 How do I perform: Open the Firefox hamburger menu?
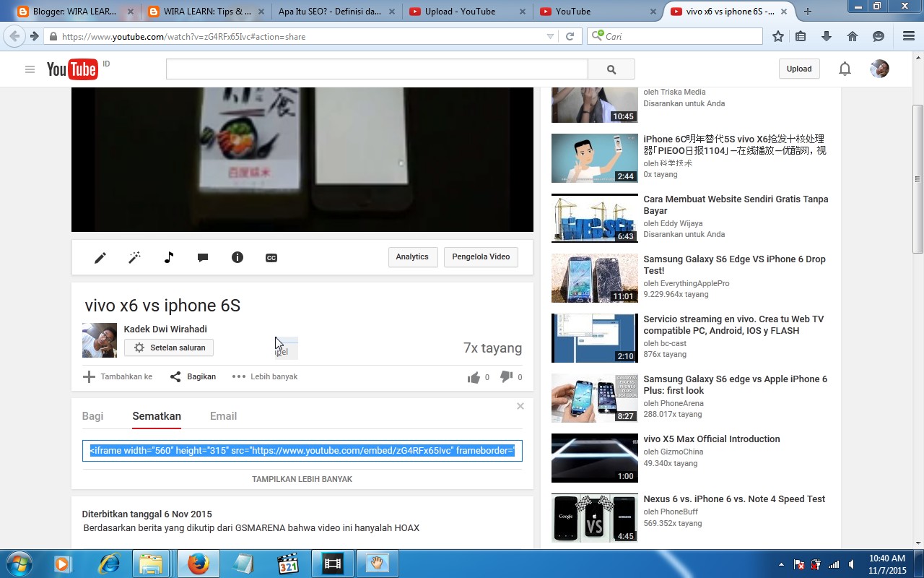[909, 36]
